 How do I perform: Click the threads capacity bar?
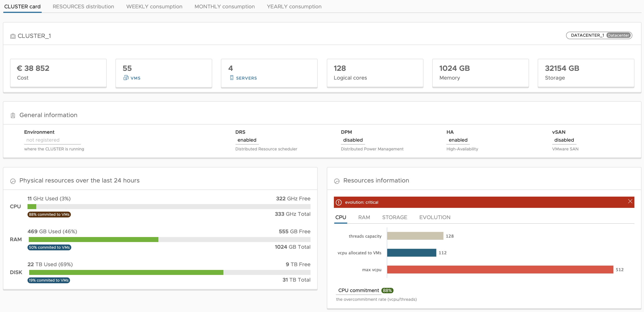tap(415, 236)
